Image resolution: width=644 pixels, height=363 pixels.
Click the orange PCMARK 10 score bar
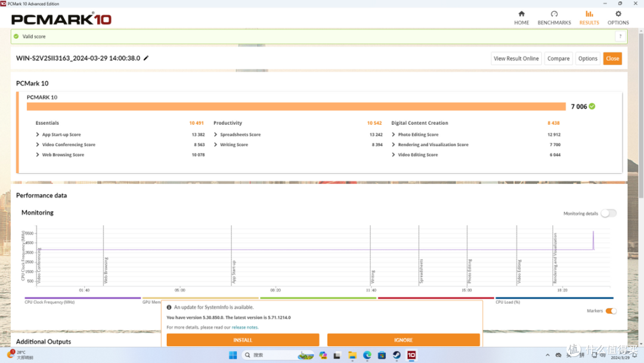coord(296,106)
